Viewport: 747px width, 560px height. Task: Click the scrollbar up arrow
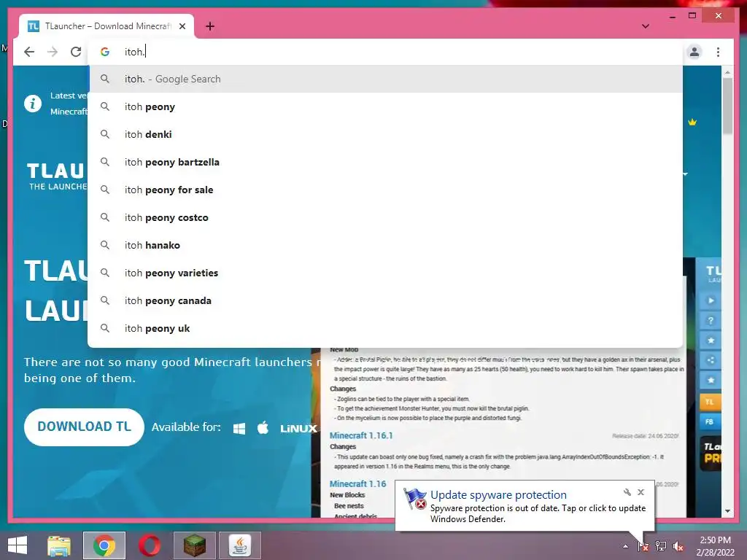point(727,72)
